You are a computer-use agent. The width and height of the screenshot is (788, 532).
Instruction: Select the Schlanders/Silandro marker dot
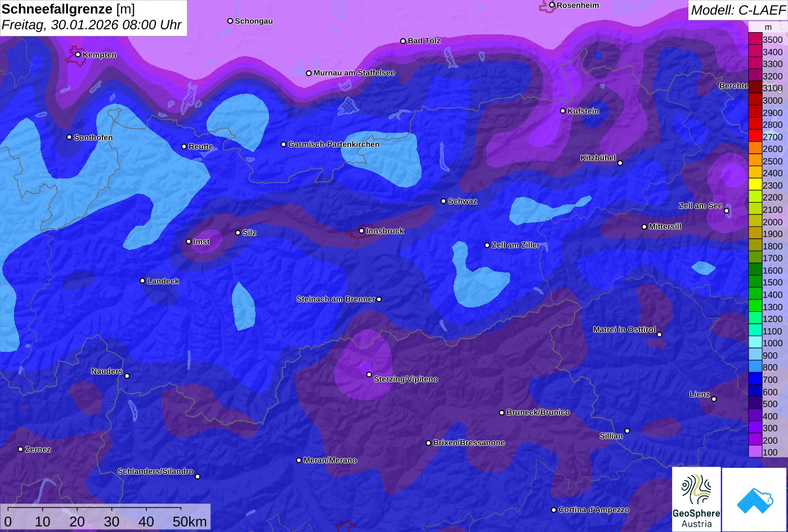[198, 477]
